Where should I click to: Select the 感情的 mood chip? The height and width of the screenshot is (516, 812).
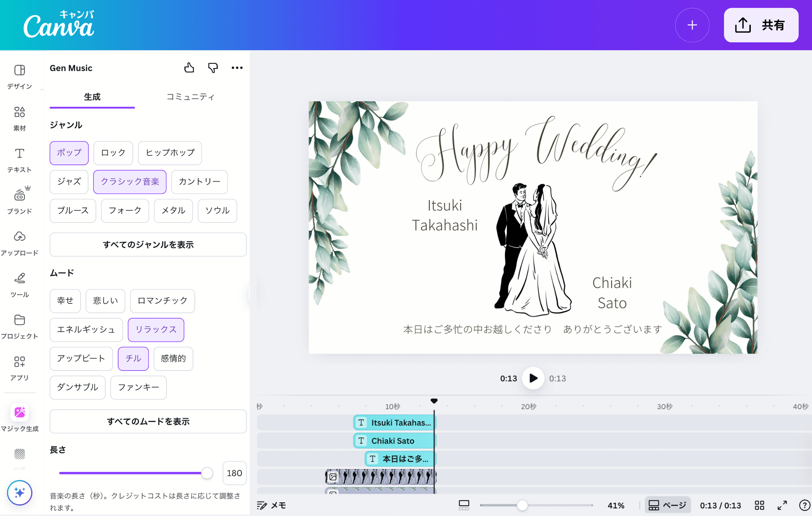(173, 359)
